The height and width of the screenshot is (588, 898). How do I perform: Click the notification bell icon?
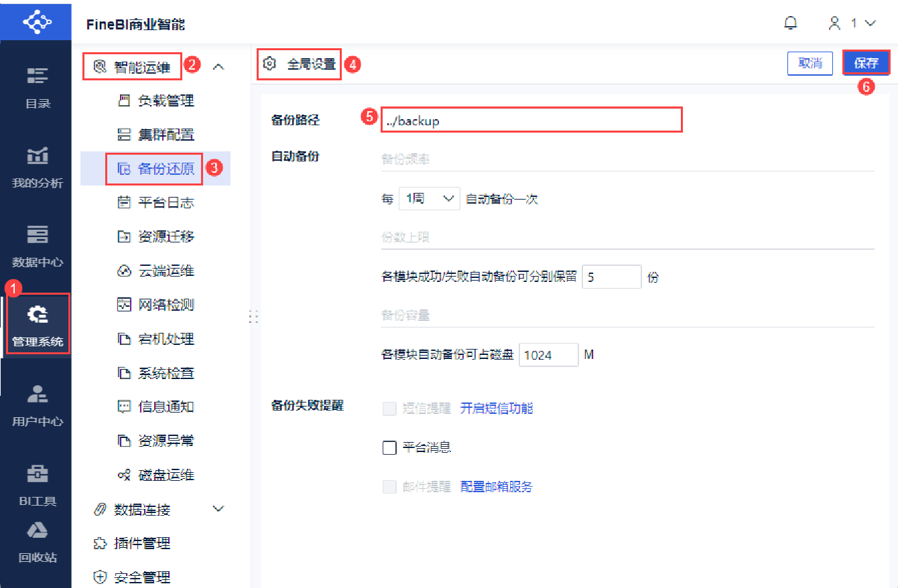coord(791,23)
